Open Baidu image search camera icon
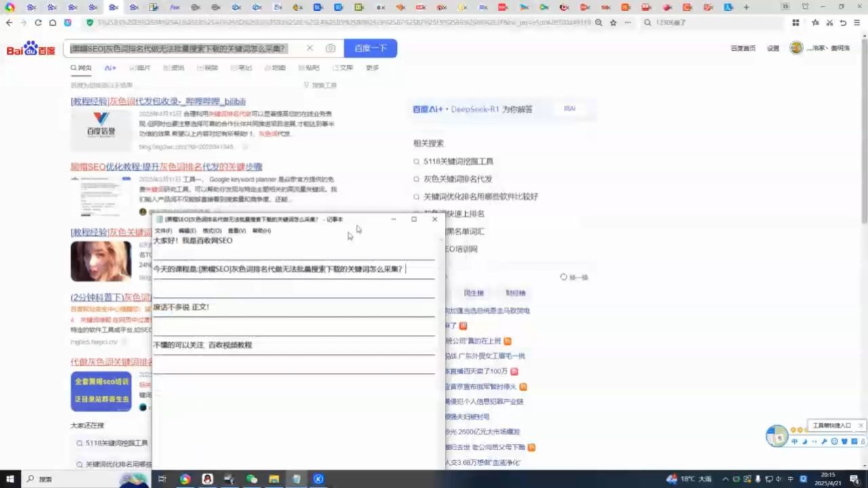Viewport: 868px width, 488px height. (330, 48)
